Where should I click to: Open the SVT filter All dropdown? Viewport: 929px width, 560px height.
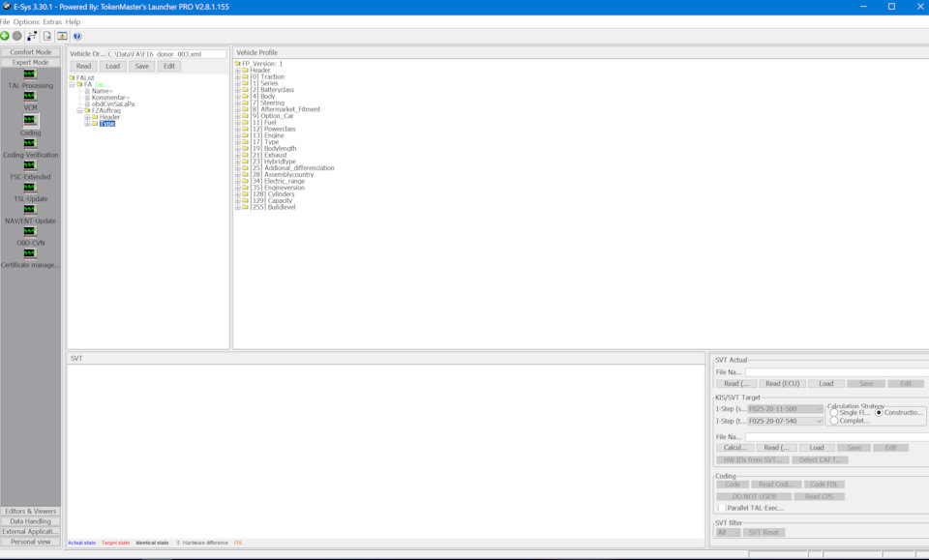pyautogui.click(x=728, y=532)
